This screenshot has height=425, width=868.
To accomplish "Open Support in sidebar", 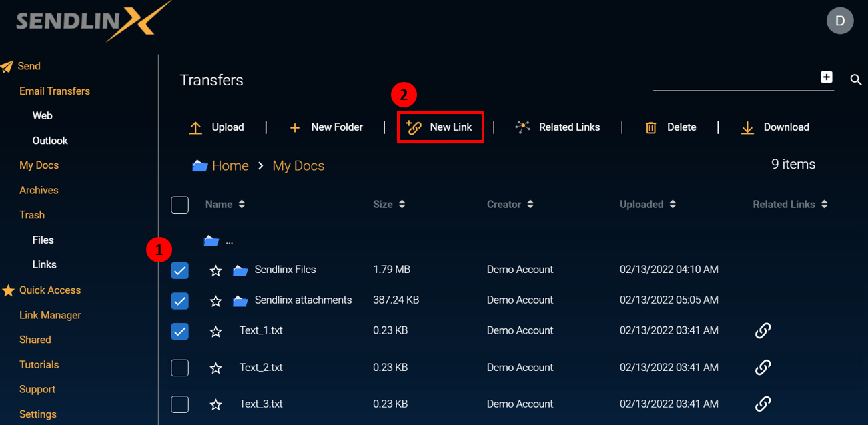I will [x=37, y=390].
